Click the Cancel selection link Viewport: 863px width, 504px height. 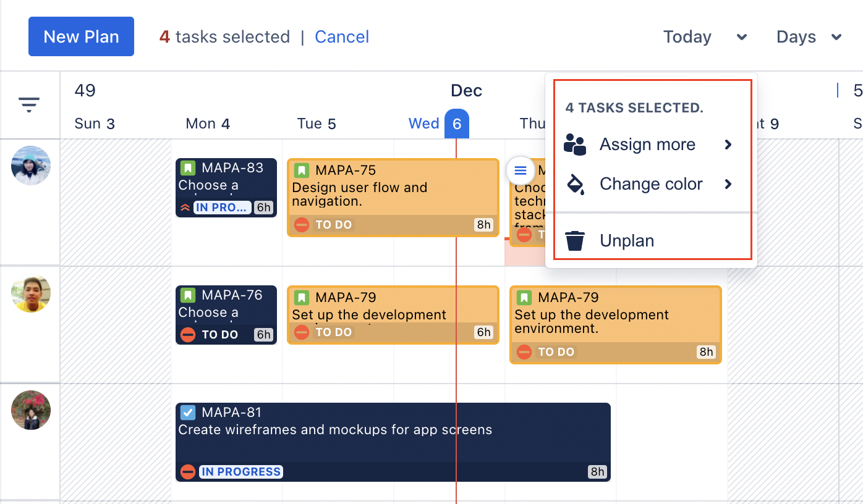click(x=342, y=37)
